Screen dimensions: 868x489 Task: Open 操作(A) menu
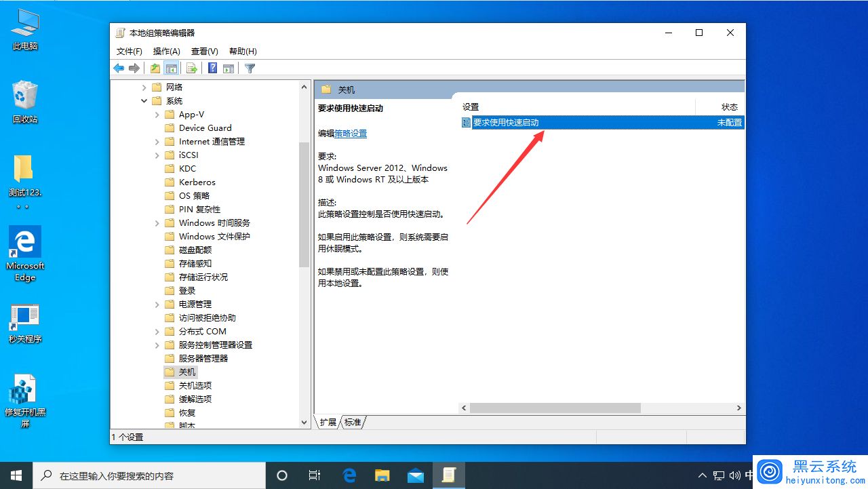pos(166,52)
